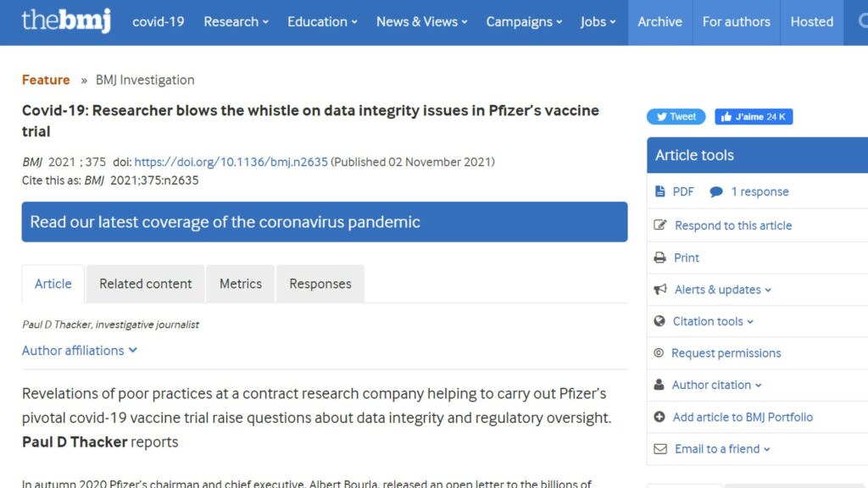Click the Request permissions copyright icon
The height and width of the screenshot is (488, 868).
tap(658, 353)
